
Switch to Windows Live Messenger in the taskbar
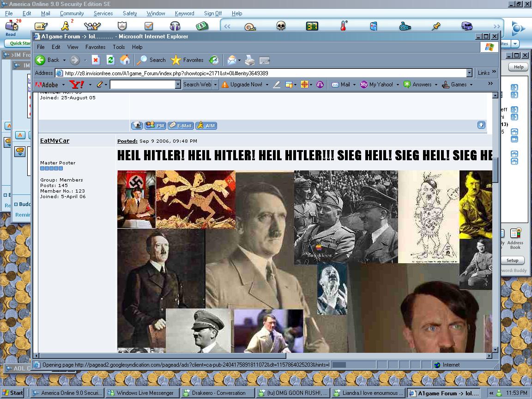(x=141, y=393)
